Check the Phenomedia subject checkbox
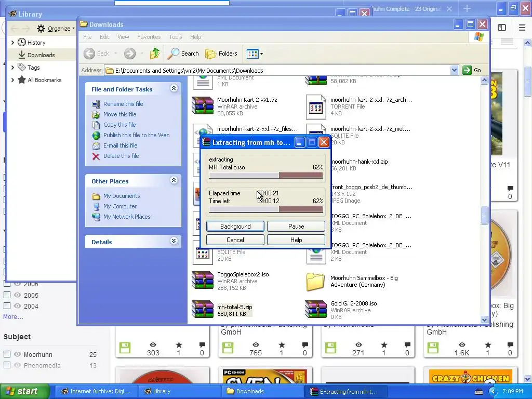532x399 pixels. point(7,365)
